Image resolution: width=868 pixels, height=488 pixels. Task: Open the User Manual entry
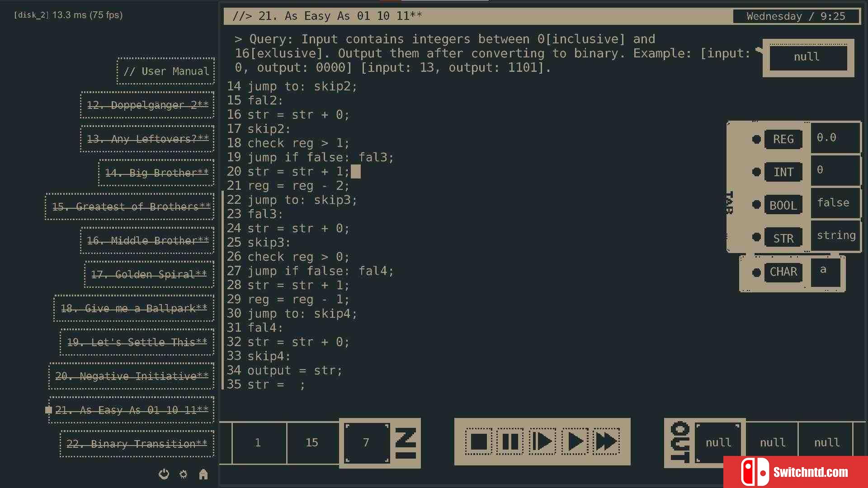166,71
